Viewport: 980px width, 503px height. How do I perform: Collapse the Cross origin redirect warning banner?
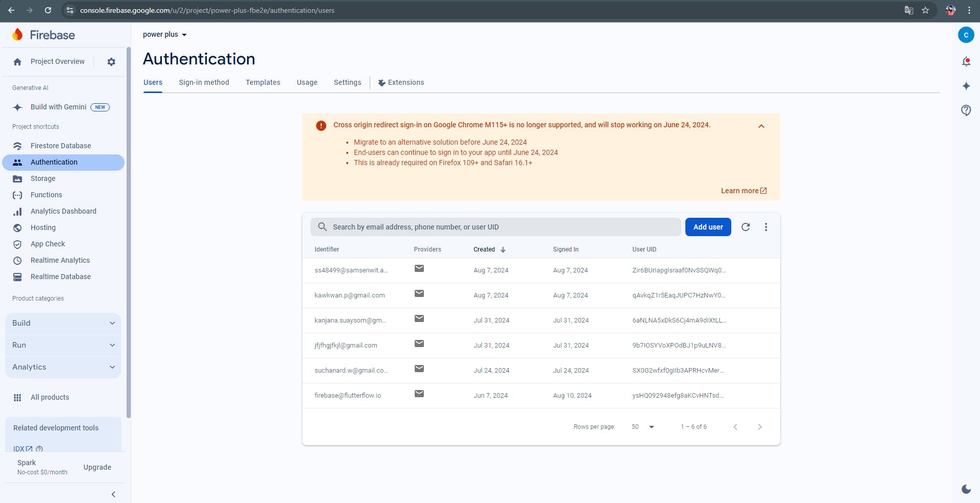click(761, 126)
